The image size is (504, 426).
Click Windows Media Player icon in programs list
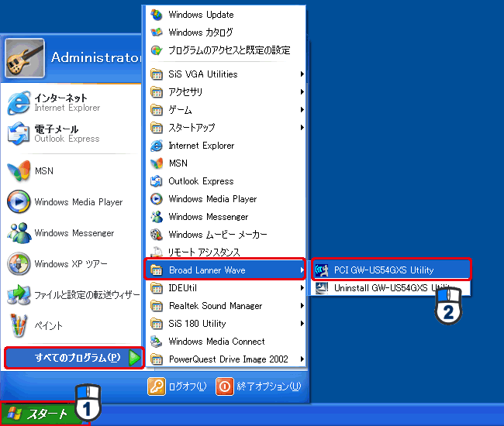point(157,199)
